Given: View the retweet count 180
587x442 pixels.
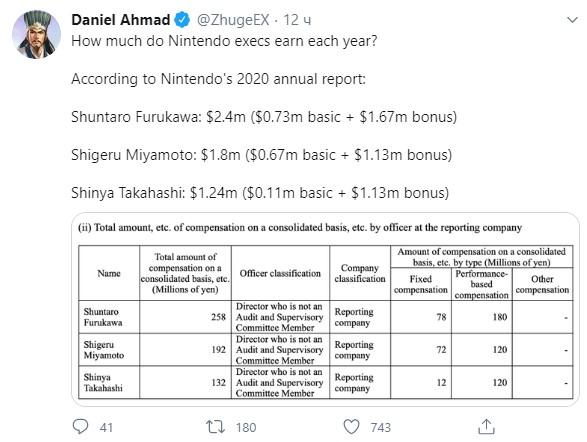Looking at the screenshot, I should click(x=246, y=427).
